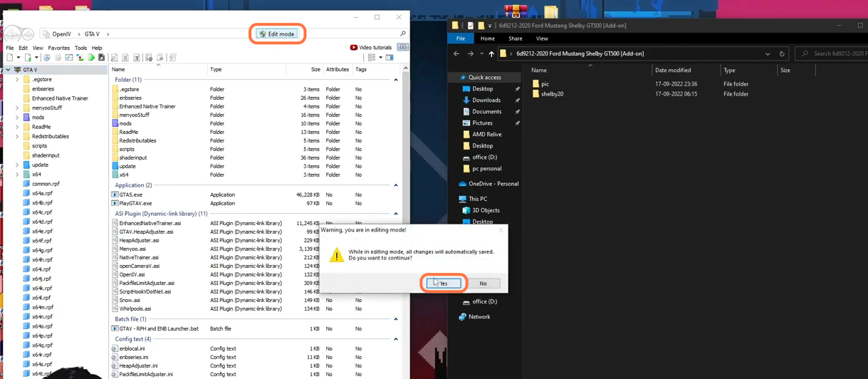Image resolution: width=868 pixels, height=379 pixels.
Task: Open the address bar history dropdown
Action: pos(768,53)
